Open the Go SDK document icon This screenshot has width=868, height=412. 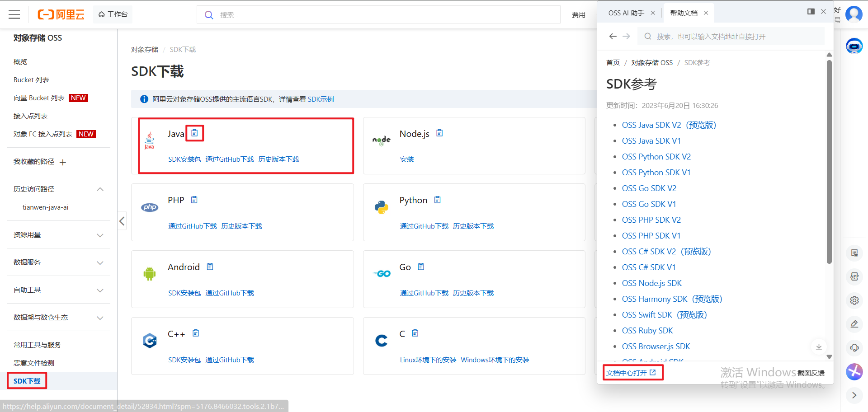421,267
